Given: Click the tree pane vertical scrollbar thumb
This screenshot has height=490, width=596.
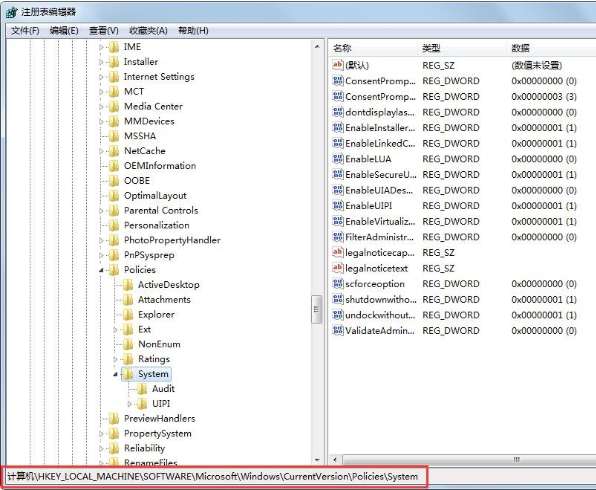Looking at the screenshot, I should coord(316,309).
